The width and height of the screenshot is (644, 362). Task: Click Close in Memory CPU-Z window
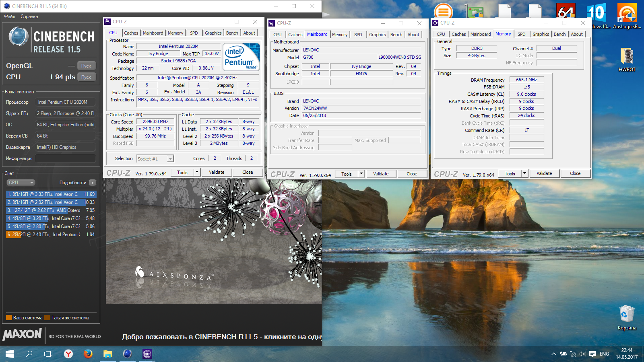tap(575, 174)
